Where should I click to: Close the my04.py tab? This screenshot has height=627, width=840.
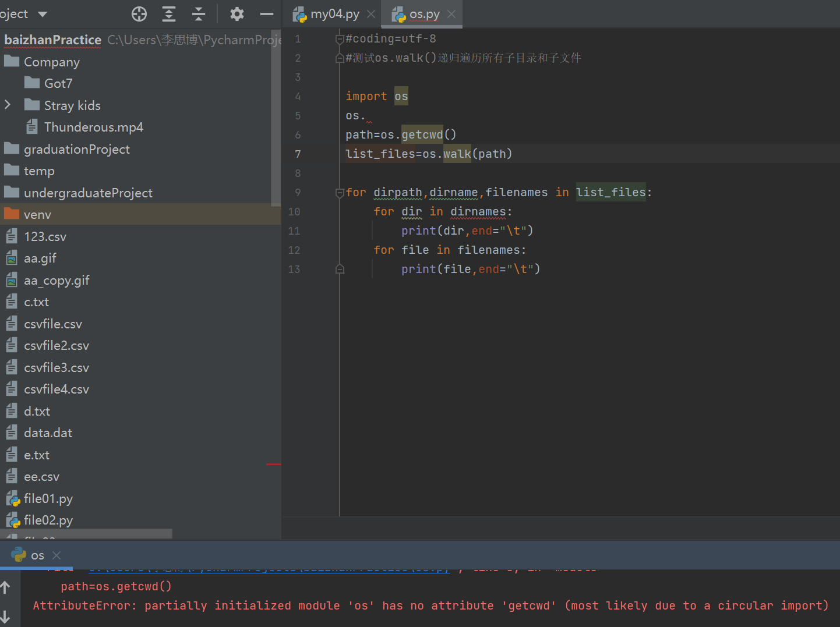click(x=371, y=14)
